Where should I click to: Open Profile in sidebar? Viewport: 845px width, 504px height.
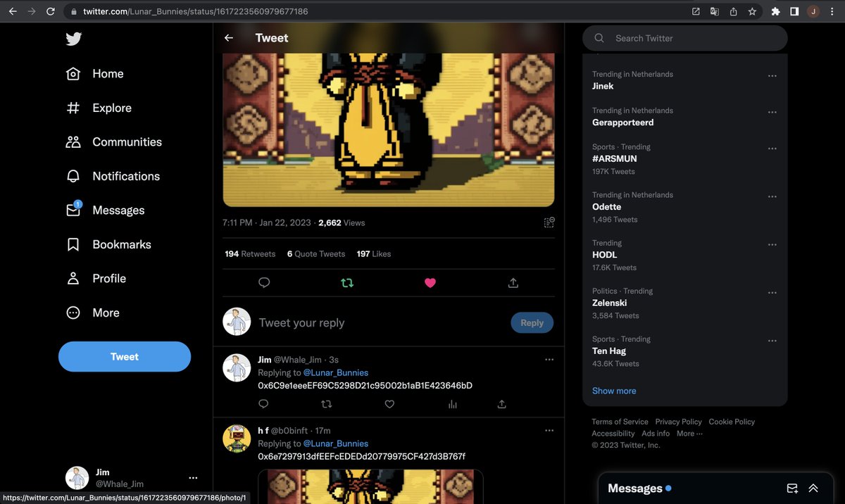point(96,279)
